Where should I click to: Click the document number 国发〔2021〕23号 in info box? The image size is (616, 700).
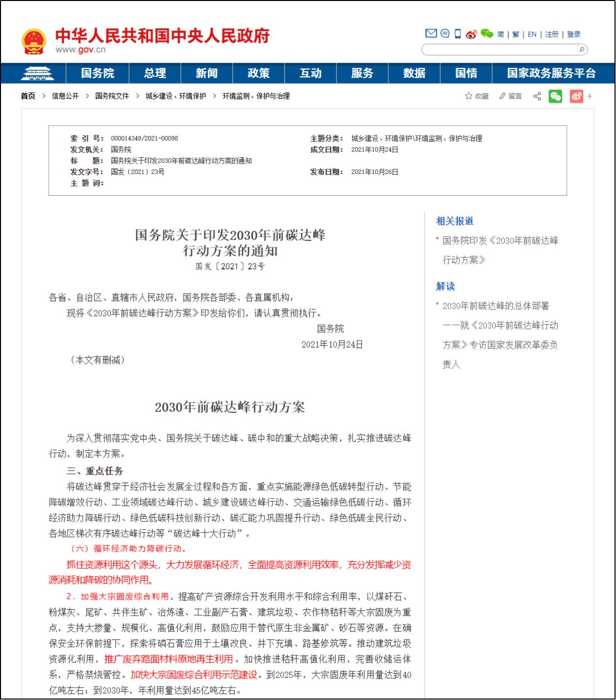(x=137, y=172)
